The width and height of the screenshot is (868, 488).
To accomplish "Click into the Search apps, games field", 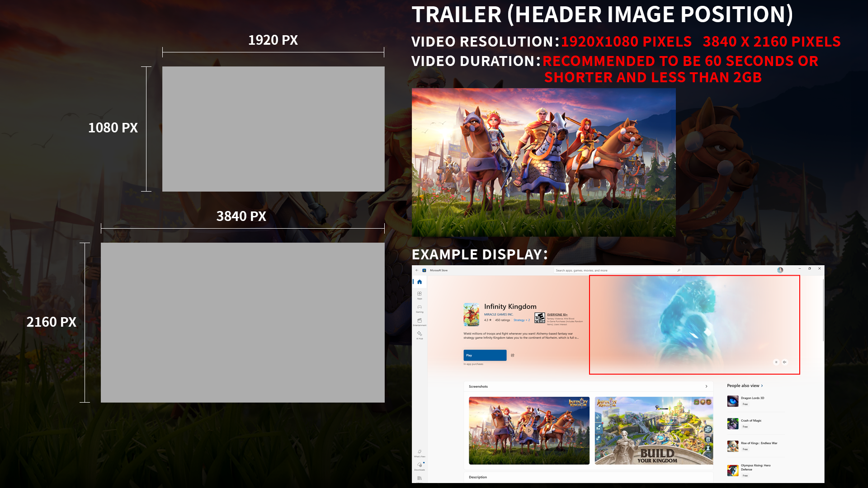I will pos(618,270).
